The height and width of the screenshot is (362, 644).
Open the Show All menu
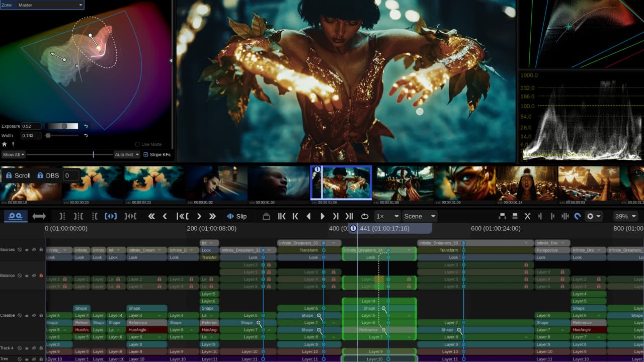(12, 154)
